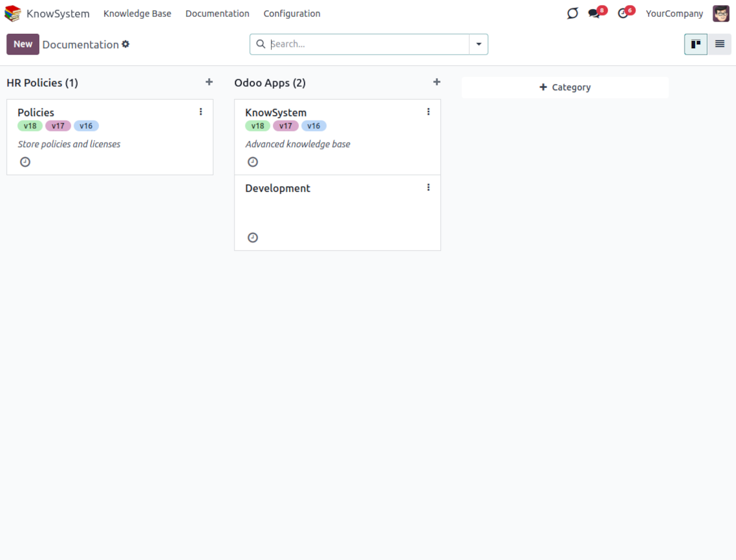Click the activity clock on the Policies card
736x560 pixels.
(x=25, y=162)
